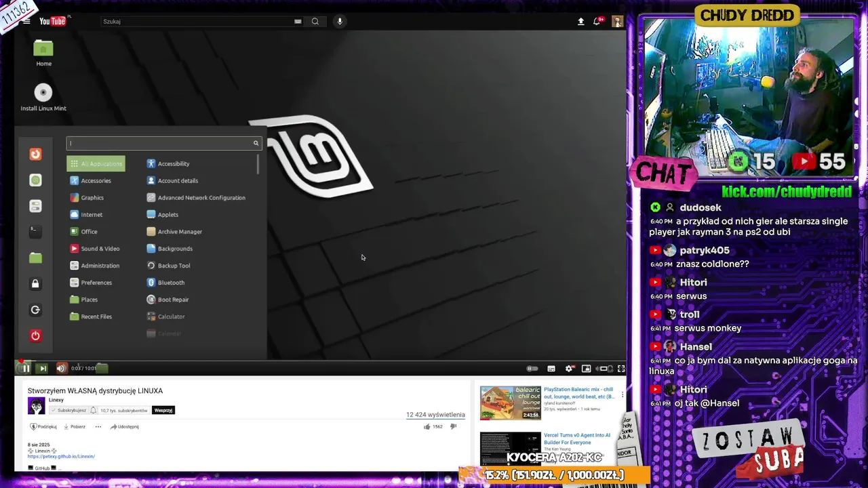Select the Administration category
The height and width of the screenshot is (488, 868).
pyautogui.click(x=96, y=266)
